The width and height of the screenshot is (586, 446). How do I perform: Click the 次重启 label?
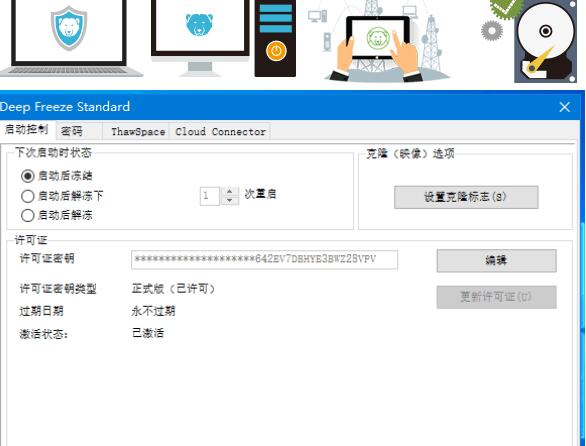(x=260, y=194)
